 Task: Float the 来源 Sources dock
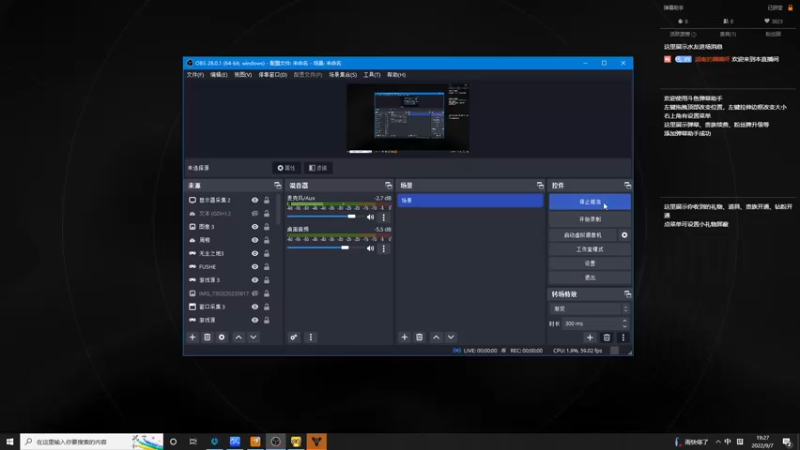click(278, 185)
